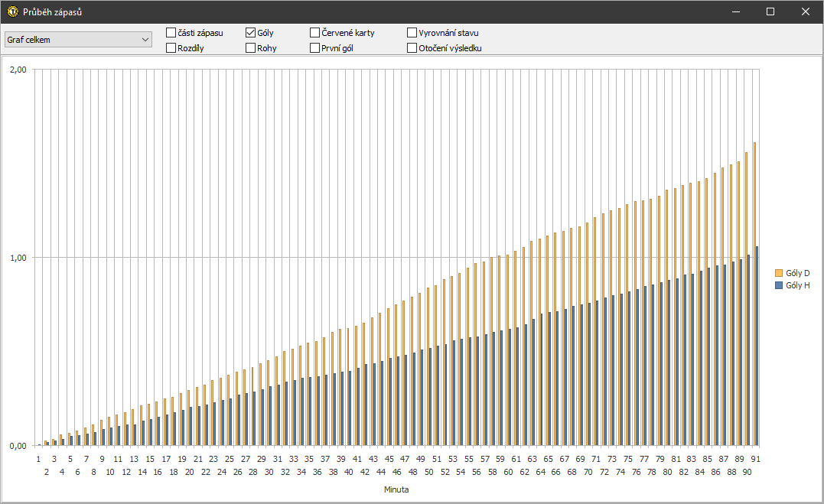Image resolution: width=824 pixels, height=504 pixels.
Task: Enable the 'Červené karty' checkbox
Action: point(314,33)
